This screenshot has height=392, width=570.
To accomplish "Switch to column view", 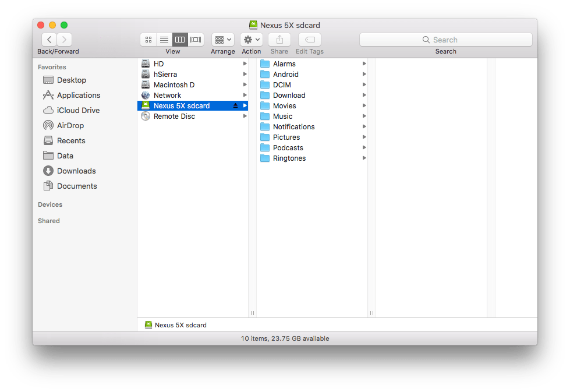I will click(x=180, y=39).
